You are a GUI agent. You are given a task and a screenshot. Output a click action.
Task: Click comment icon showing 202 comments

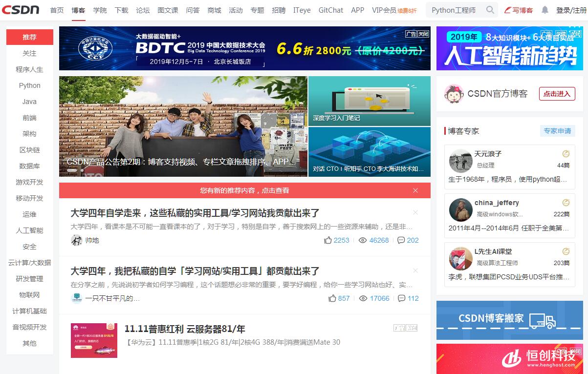[x=401, y=240]
